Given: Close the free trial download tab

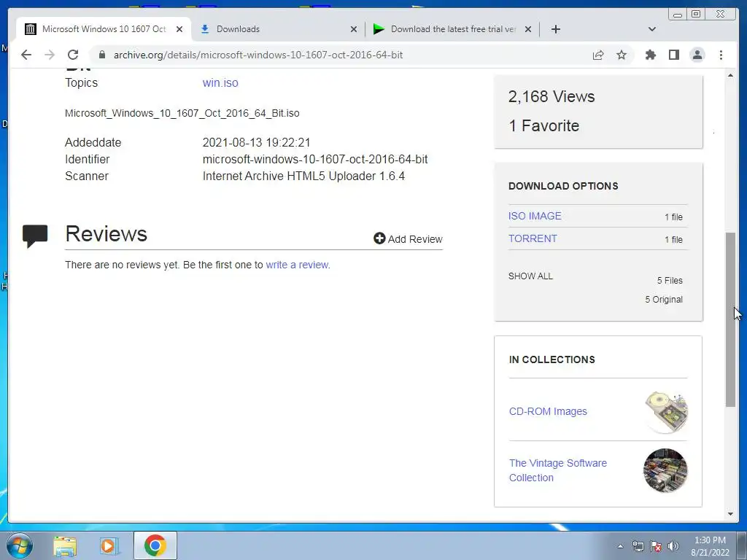Looking at the screenshot, I should coord(528,29).
